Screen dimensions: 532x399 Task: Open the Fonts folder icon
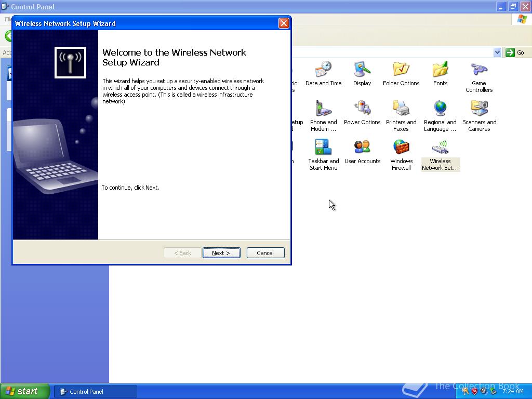point(440,73)
